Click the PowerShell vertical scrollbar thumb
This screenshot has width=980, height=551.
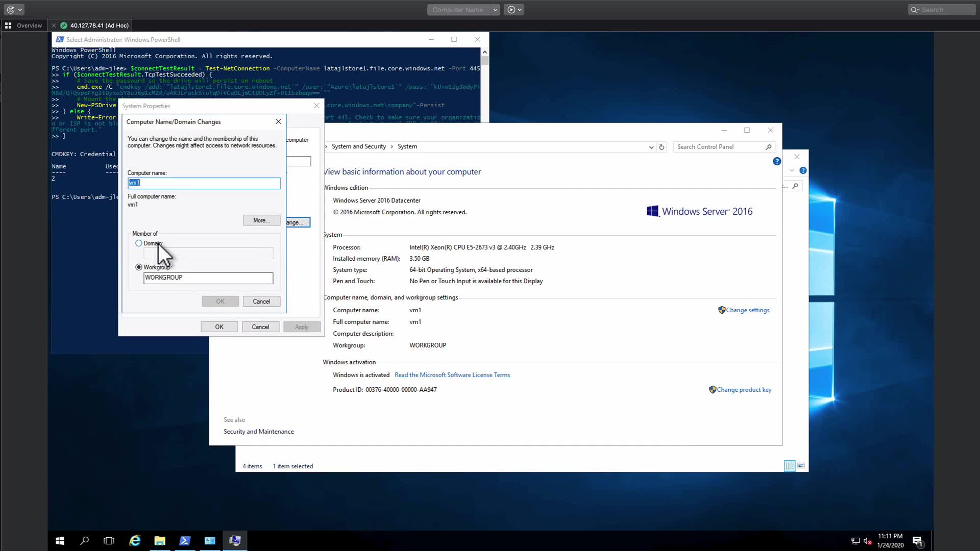pyautogui.click(x=484, y=61)
